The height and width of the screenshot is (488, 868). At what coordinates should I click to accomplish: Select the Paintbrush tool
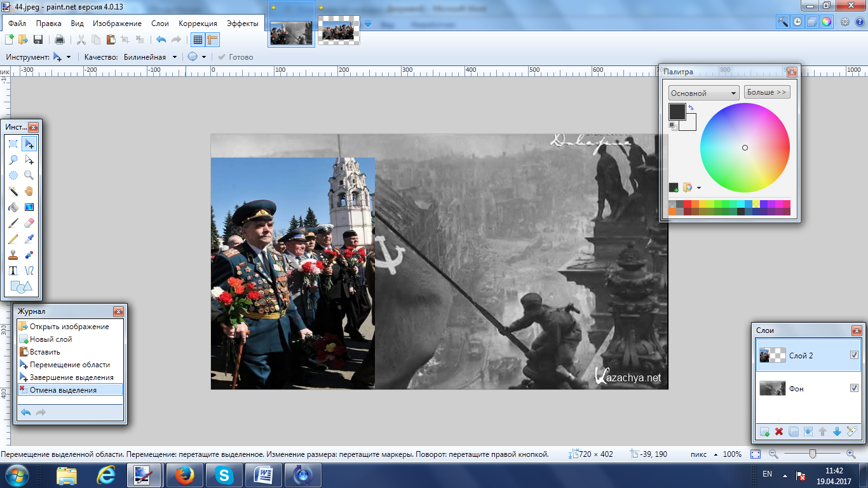coord(13,223)
